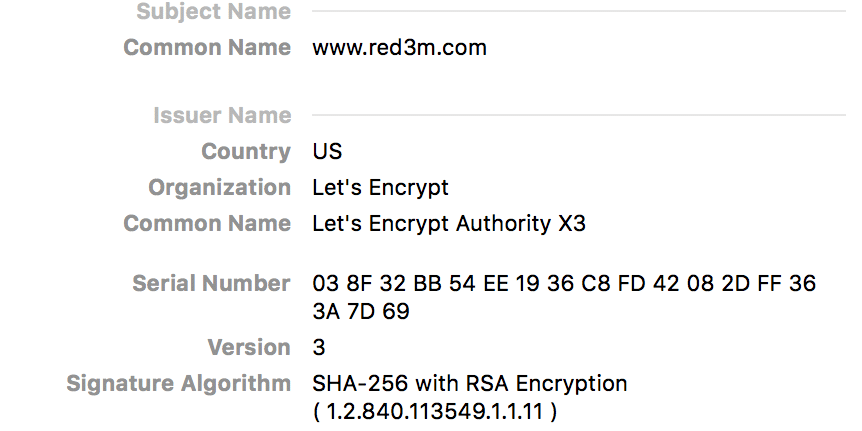Click the divider line beside Issuer Name
Screen dimensions: 862x431
click(579, 115)
